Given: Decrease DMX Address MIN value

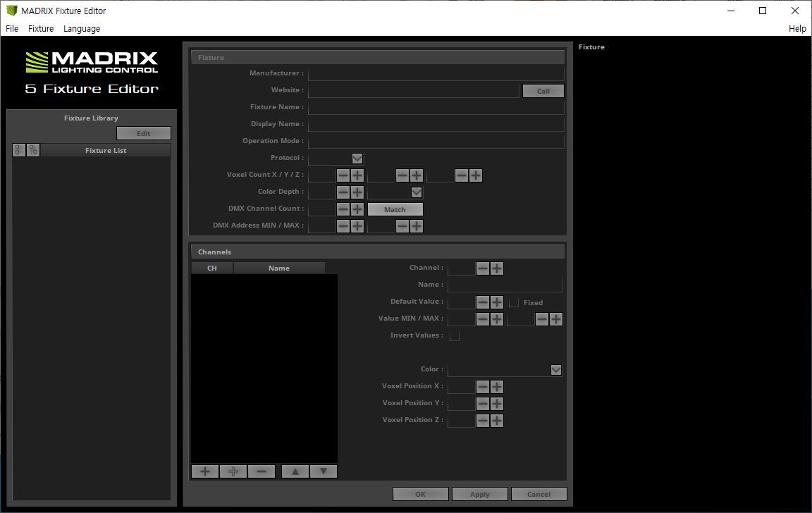Looking at the screenshot, I should 343,226.
